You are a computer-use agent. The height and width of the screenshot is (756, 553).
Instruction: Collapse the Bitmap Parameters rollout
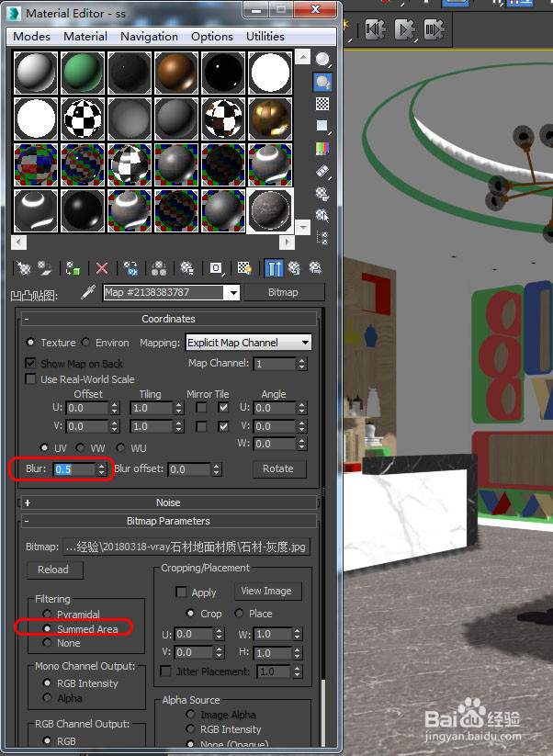pyautogui.click(x=168, y=521)
